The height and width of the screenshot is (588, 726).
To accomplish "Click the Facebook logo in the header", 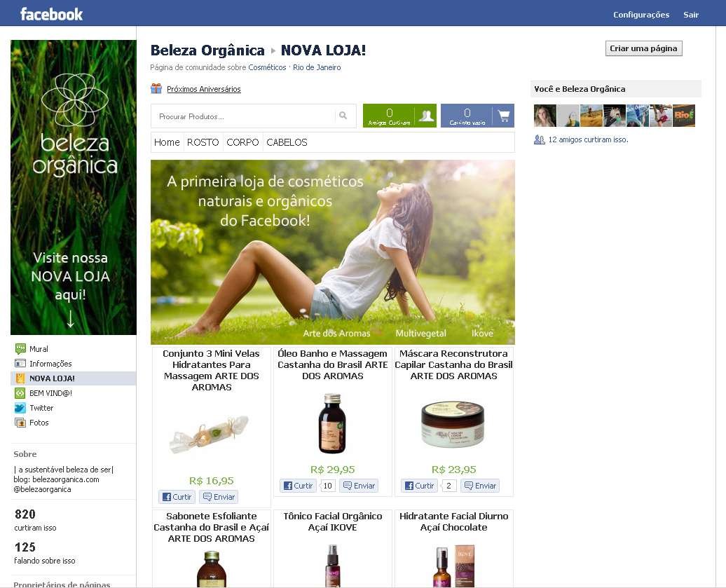I will coord(51,14).
